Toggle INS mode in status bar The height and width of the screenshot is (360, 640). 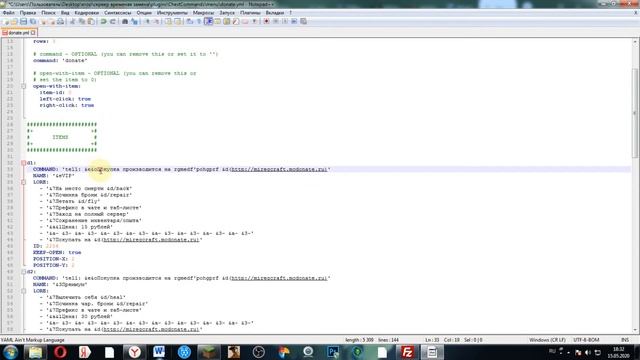coord(624,340)
